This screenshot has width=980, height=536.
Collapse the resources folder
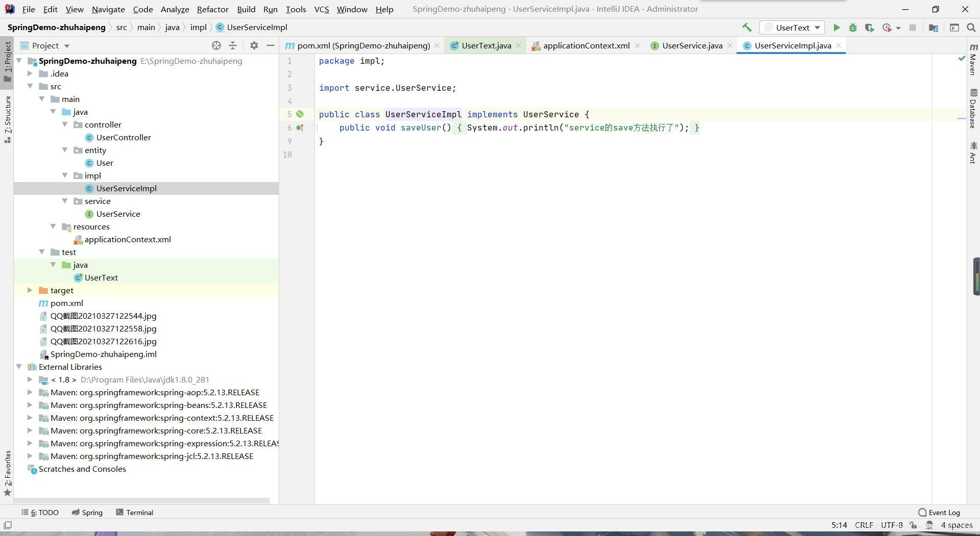click(53, 226)
